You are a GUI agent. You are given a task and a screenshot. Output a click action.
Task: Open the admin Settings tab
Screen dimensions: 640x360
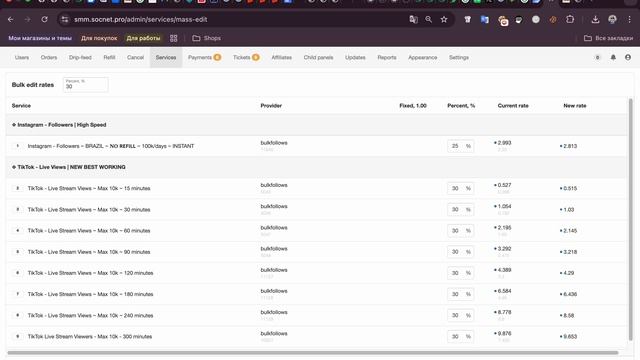(x=459, y=58)
